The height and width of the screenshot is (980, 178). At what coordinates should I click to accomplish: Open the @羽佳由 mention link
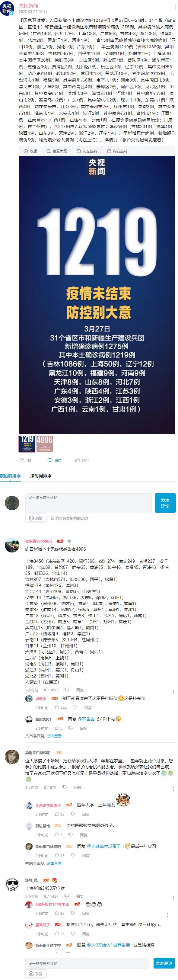tap(86, 719)
